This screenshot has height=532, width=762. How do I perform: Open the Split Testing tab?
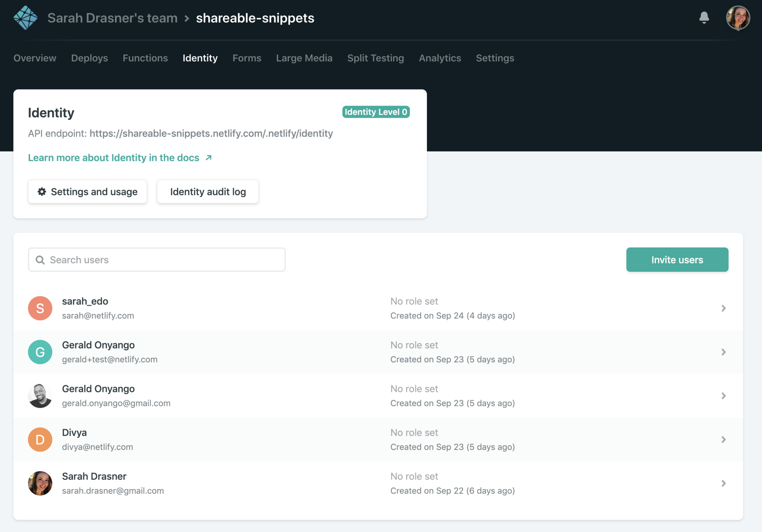tap(375, 58)
